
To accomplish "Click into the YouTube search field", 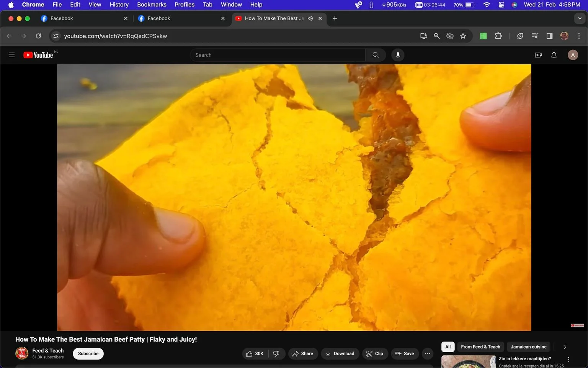I will 278,55.
